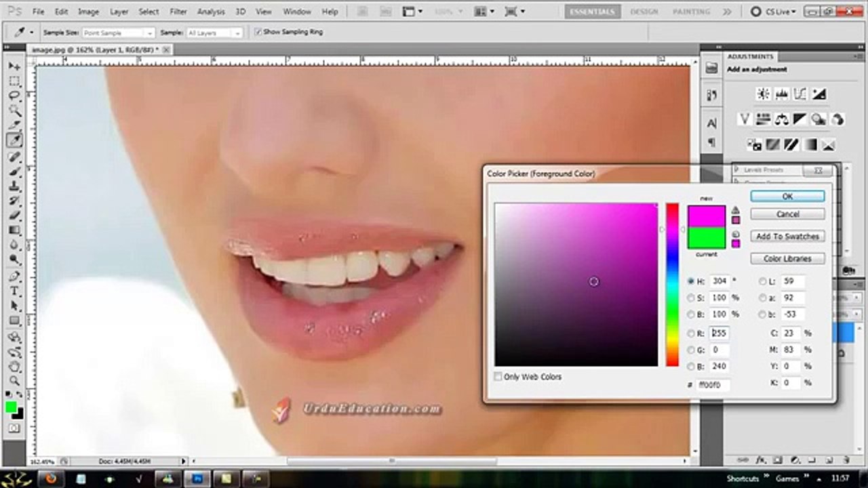Open the Sample Size dropdown

(119, 33)
